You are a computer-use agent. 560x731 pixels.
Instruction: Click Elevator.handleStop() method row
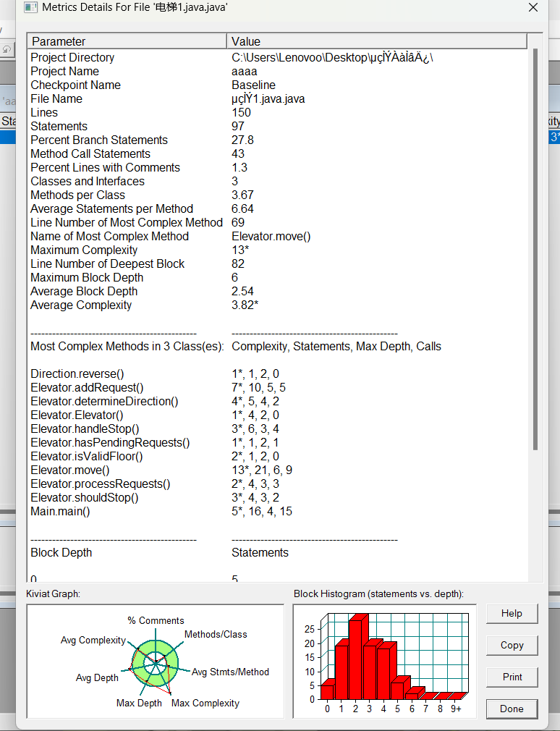tap(277, 429)
